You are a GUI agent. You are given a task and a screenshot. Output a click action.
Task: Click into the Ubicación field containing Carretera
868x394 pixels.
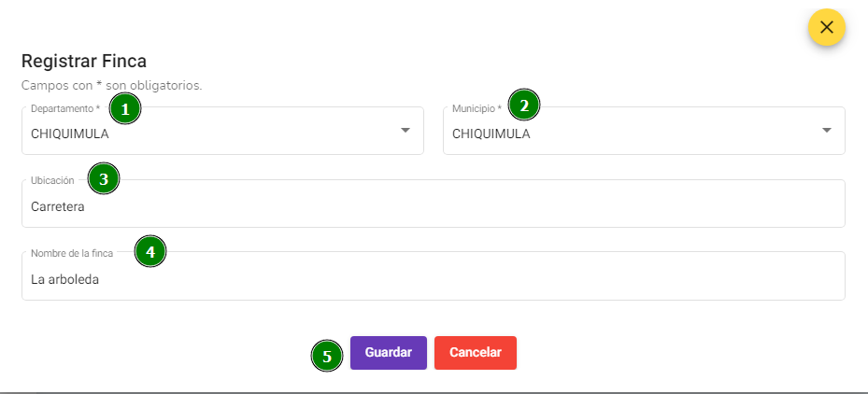pyautogui.click(x=434, y=204)
